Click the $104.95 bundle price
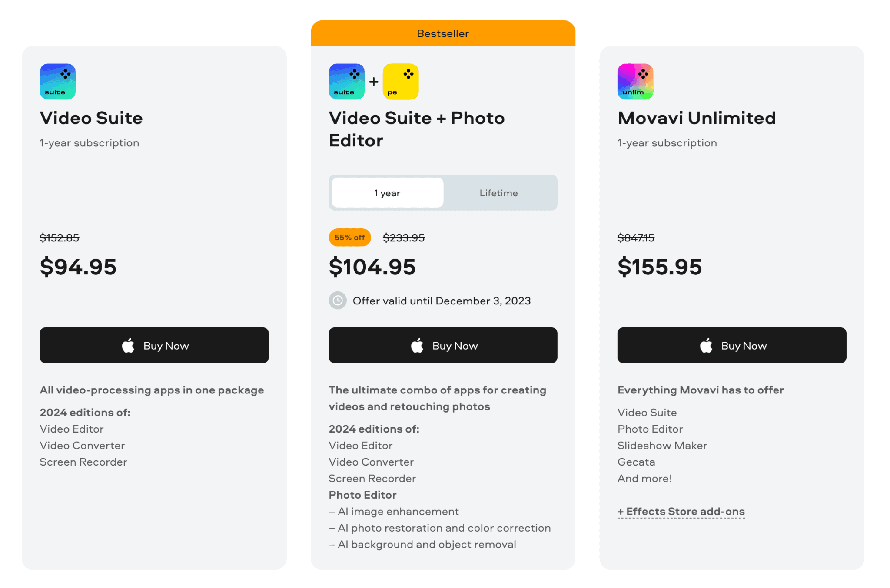 (x=372, y=267)
